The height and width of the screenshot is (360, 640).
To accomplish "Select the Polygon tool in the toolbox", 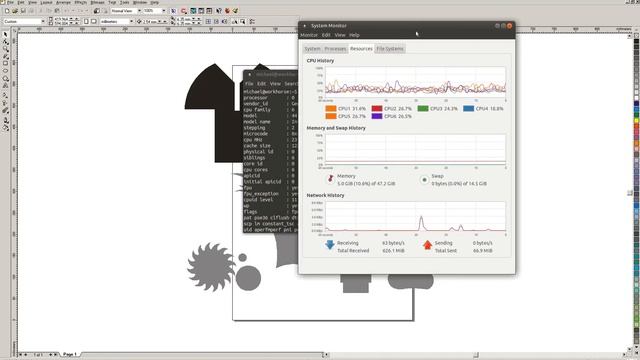I will tap(6, 78).
